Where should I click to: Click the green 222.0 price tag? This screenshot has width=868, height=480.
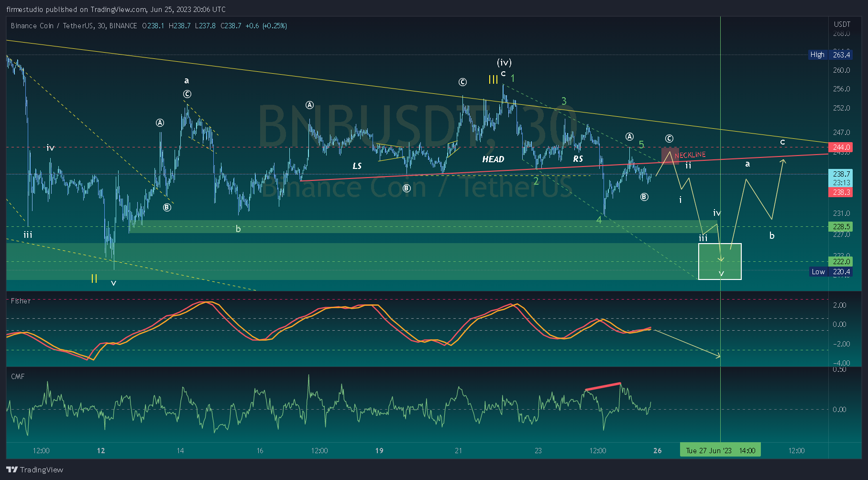coord(840,261)
